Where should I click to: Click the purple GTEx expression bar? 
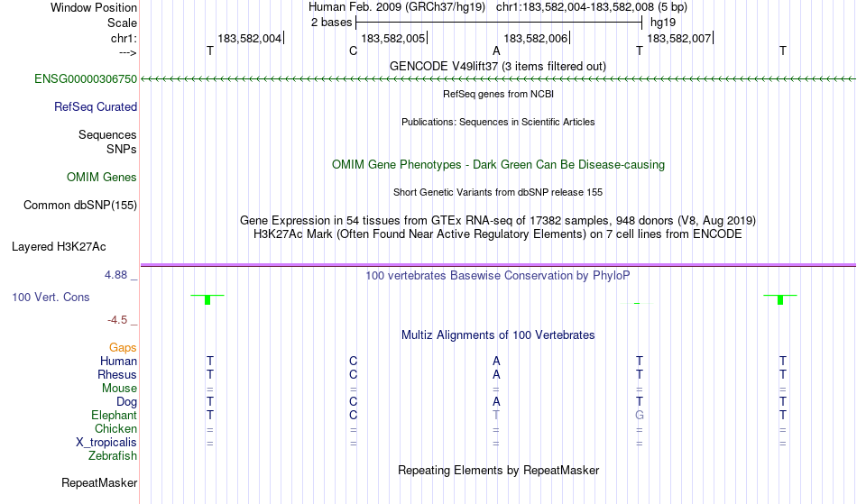pos(498,265)
